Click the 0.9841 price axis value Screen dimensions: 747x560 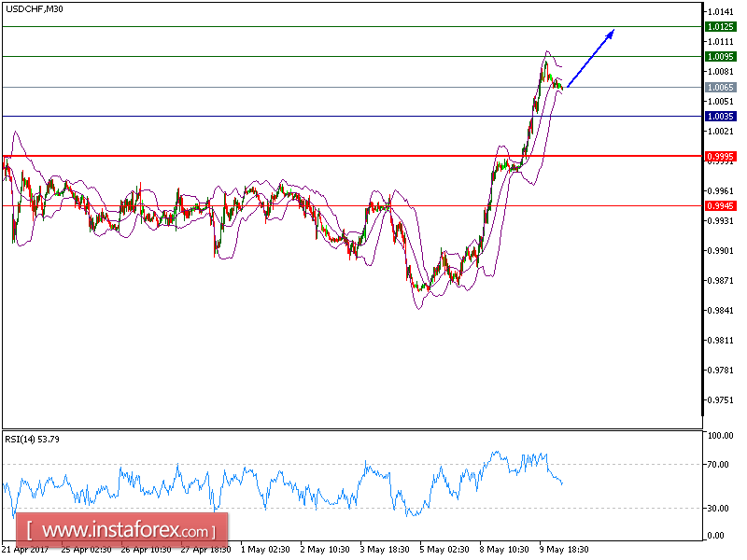pyautogui.click(x=720, y=311)
